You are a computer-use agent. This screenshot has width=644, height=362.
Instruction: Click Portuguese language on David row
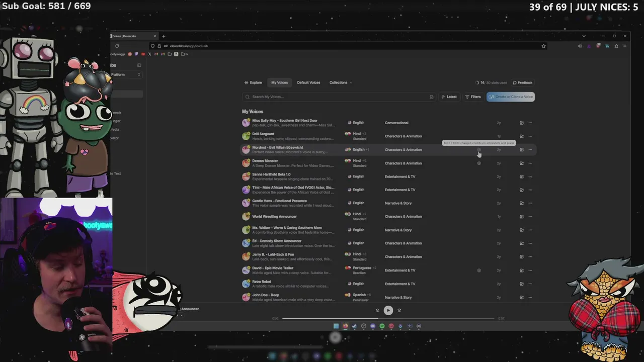[x=362, y=268]
